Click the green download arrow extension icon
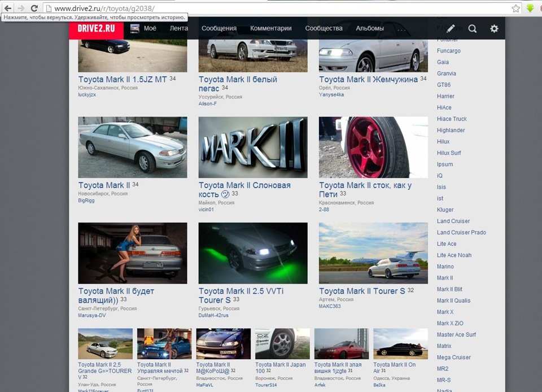This screenshot has height=392, width=542. [x=530, y=8]
